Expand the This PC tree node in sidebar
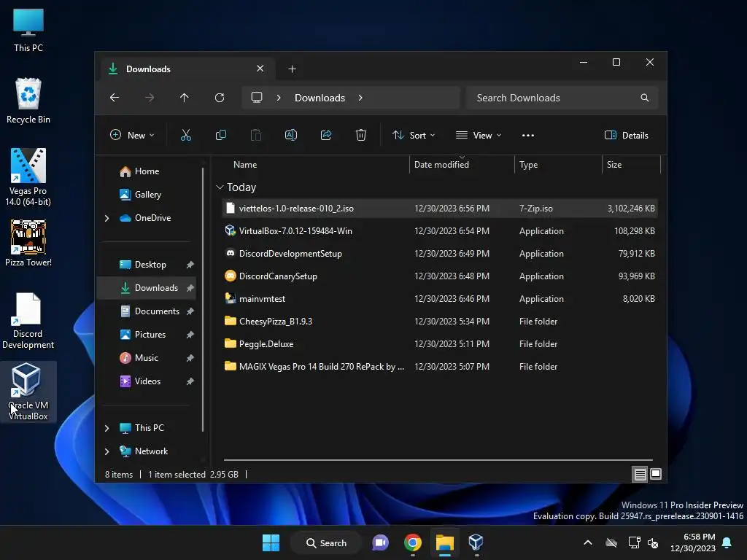 click(107, 428)
